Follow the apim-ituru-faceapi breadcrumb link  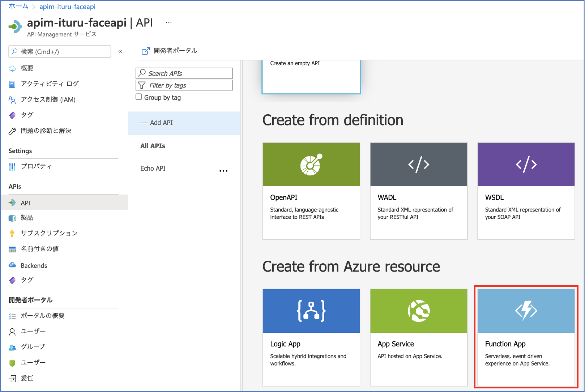[68, 7]
